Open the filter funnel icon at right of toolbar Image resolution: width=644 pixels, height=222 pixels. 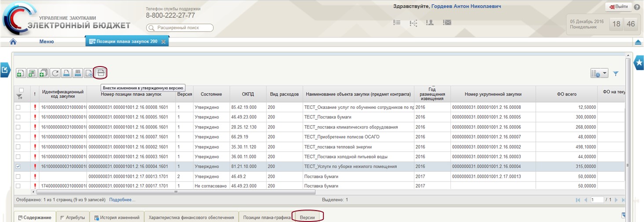(x=616, y=74)
